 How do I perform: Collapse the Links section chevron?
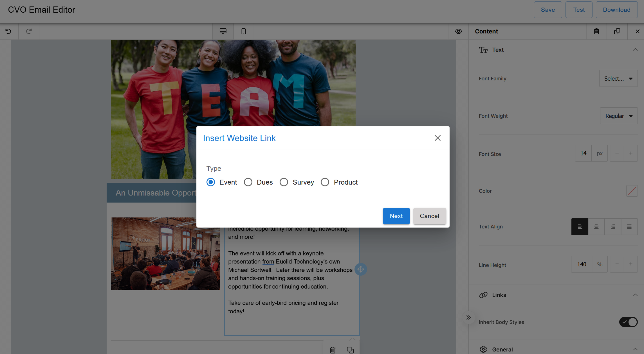point(635,295)
